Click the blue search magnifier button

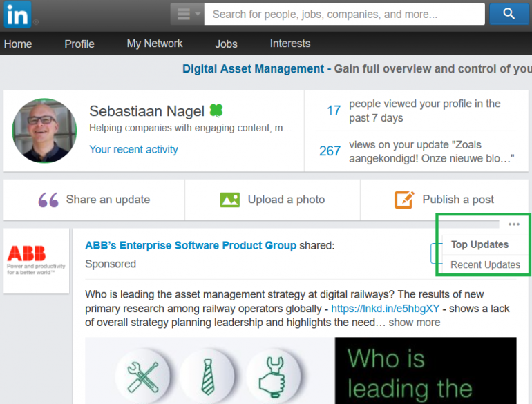[x=509, y=14]
